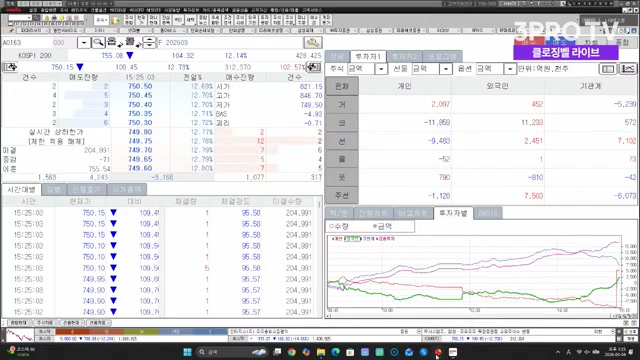Open the 주식 dropdown in top toolbar

[x=101, y=20]
